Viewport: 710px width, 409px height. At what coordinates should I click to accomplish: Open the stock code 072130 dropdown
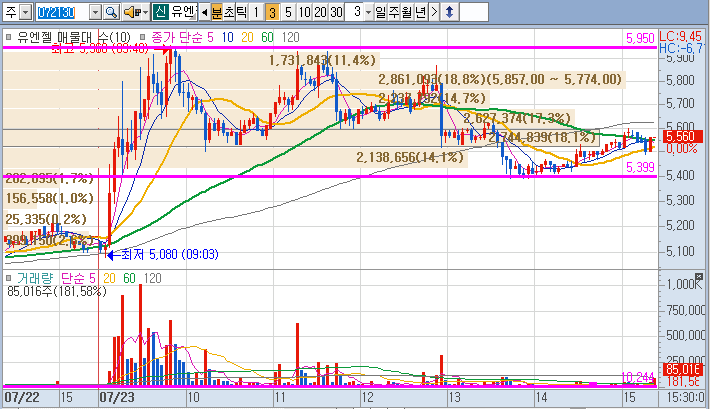(x=95, y=12)
